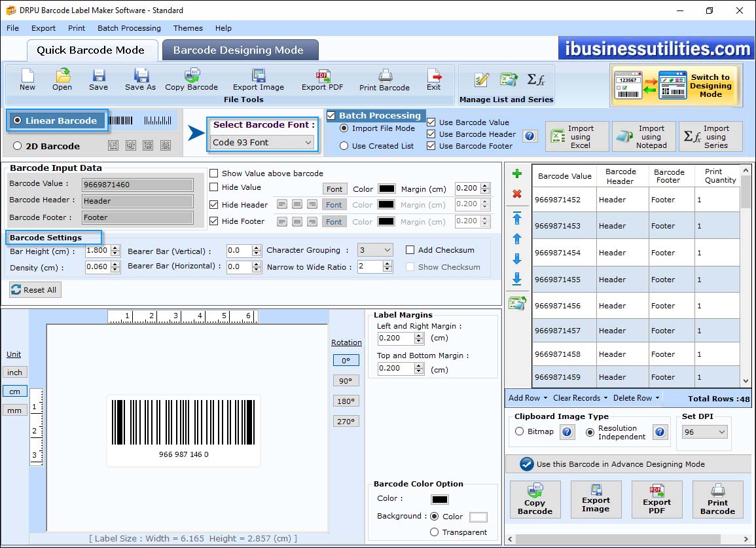Open the Select Barcode Font dropdown
The width and height of the screenshot is (756, 548).
(262, 142)
